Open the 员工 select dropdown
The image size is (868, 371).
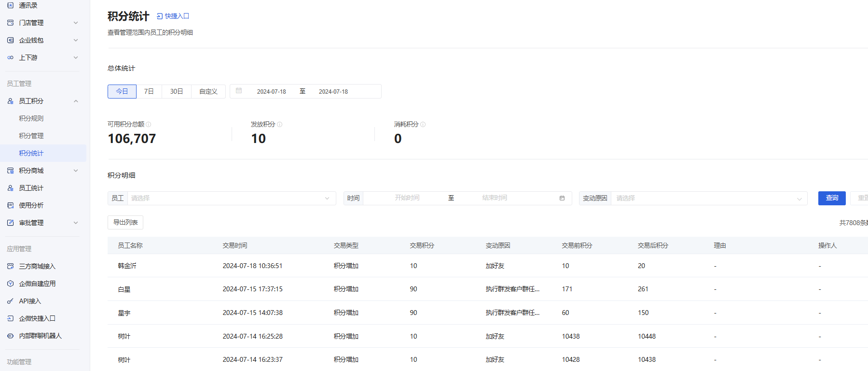[x=232, y=198]
